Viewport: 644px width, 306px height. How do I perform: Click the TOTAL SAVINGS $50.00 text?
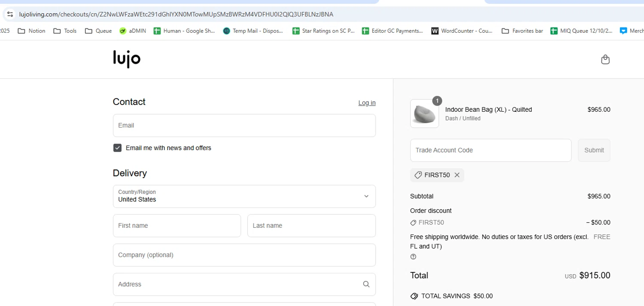tap(457, 296)
